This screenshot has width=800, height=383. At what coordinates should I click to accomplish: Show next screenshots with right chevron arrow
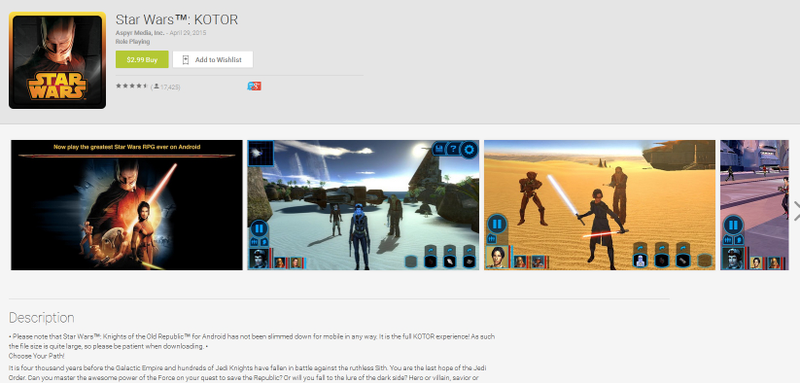tap(796, 211)
